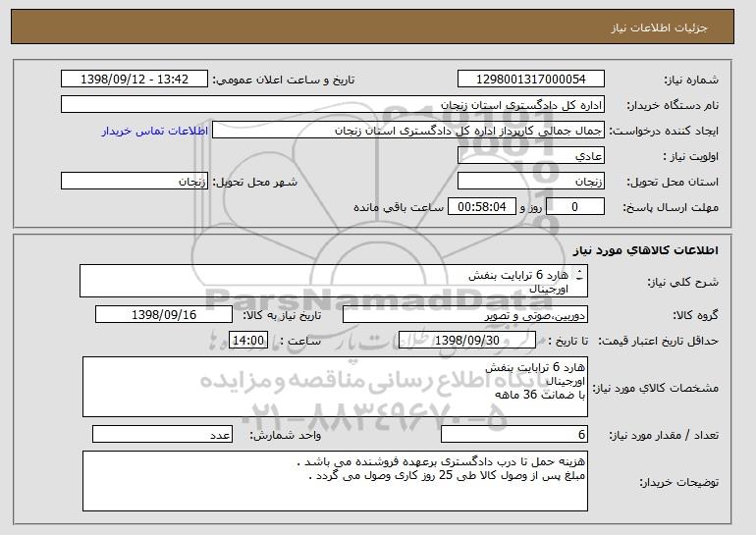Click the label توضیحات خریدار

point(678,482)
